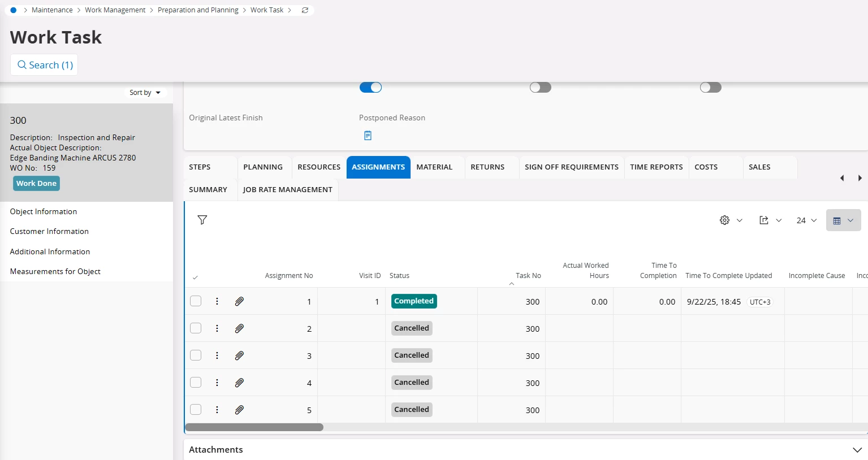868x460 pixels.
Task: Click the Completed status badge
Action: [414, 301]
